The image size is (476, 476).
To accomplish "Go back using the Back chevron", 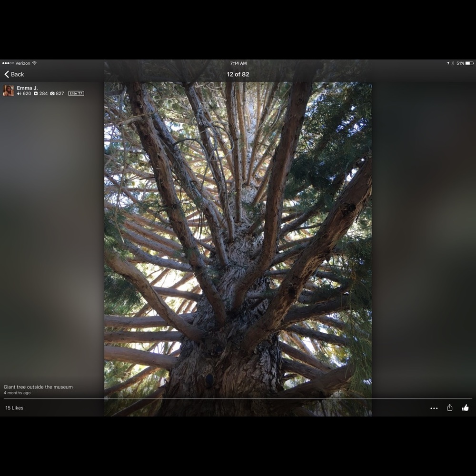I will 14,74.
